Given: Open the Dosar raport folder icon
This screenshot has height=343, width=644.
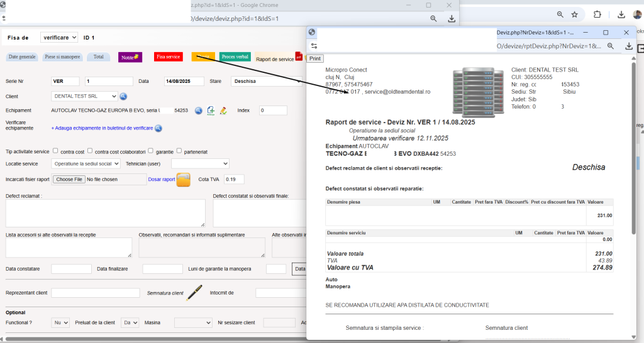Looking at the screenshot, I should point(183,180).
